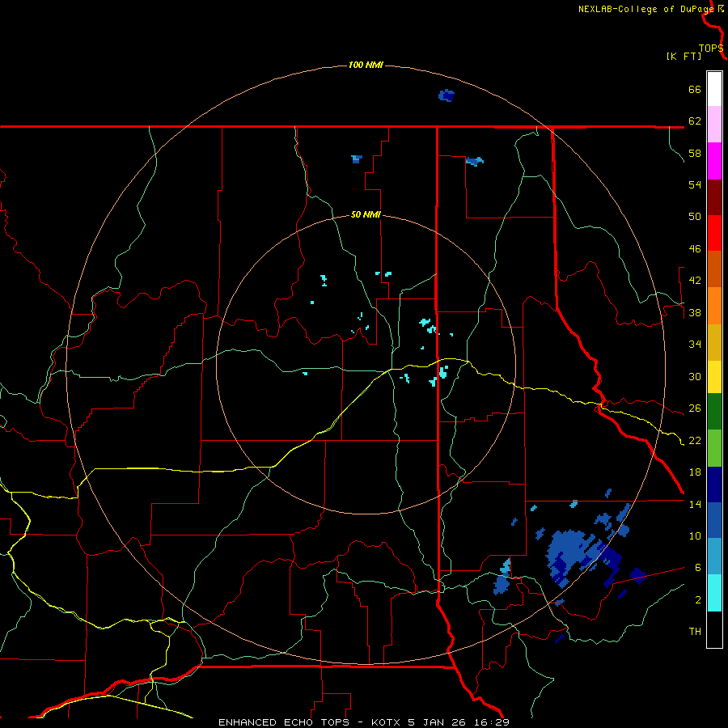
Task: Click the 100 NMI range ring label
Action: pyautogui.click(x=366, y=65)
